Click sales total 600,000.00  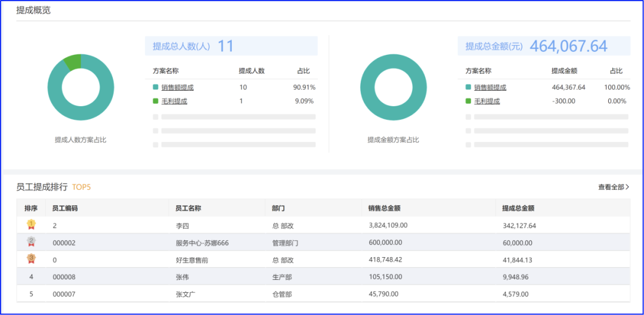click(385, 242)
